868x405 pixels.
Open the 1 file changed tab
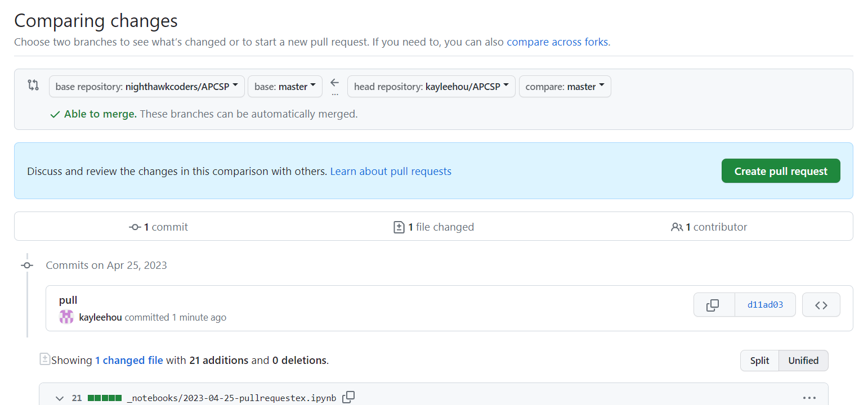433,227
